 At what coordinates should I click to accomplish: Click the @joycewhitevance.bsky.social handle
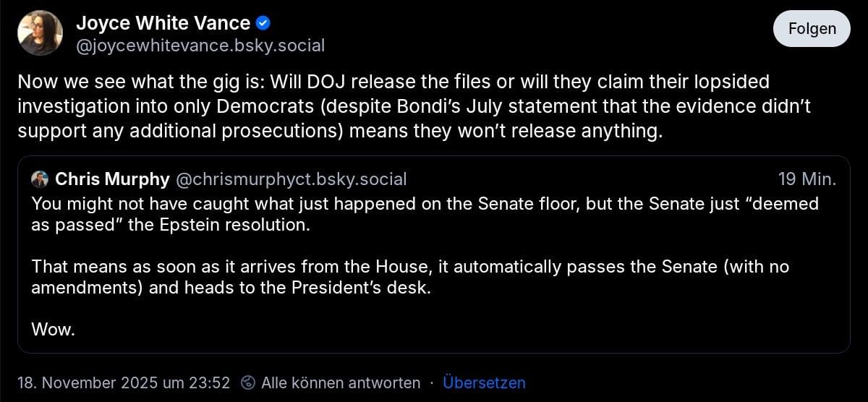point(200,46)
